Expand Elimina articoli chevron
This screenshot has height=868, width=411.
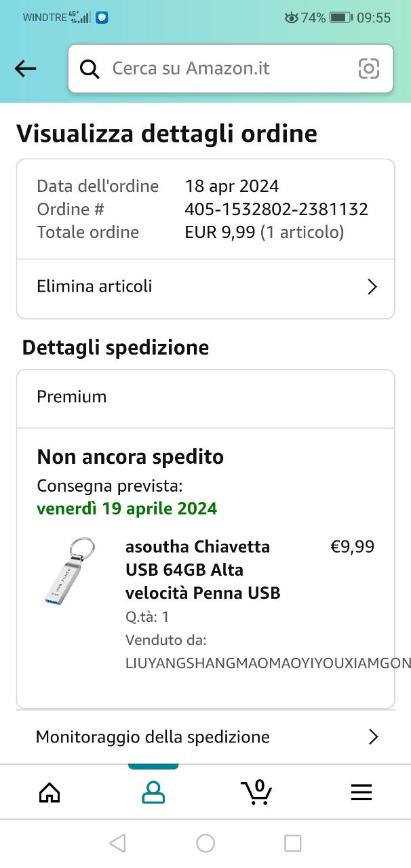[x=372, y=287]
